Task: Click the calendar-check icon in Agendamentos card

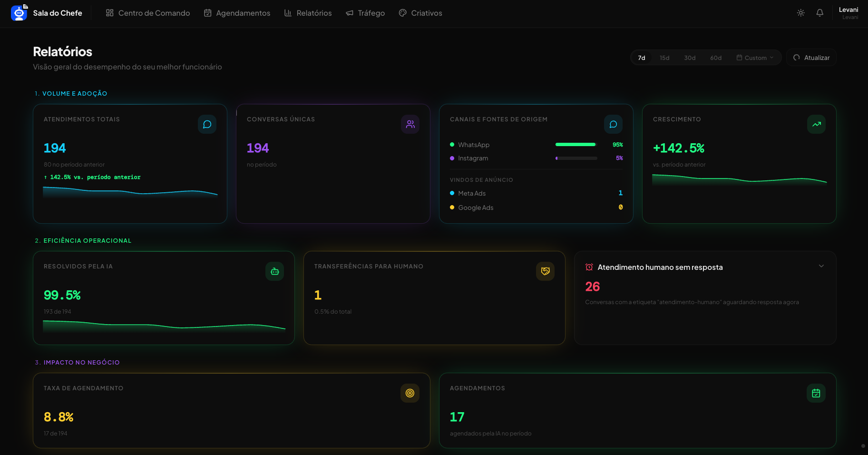Action: tap(816, 393)
